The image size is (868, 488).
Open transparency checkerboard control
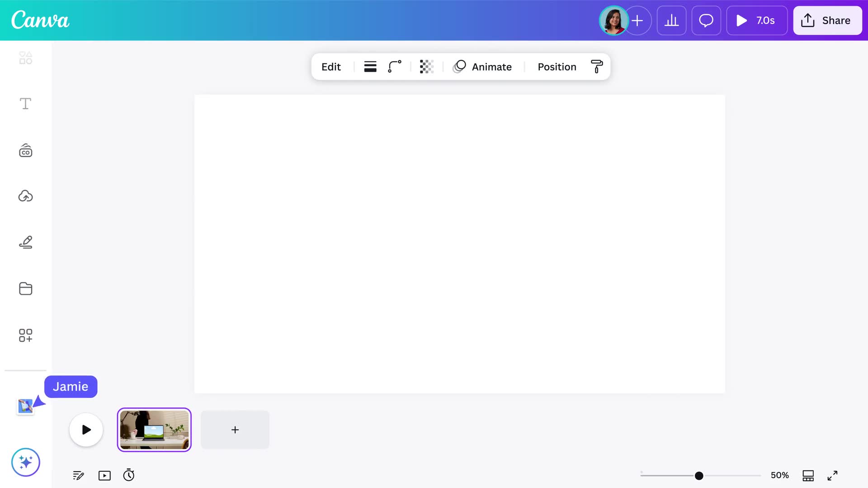426,67
